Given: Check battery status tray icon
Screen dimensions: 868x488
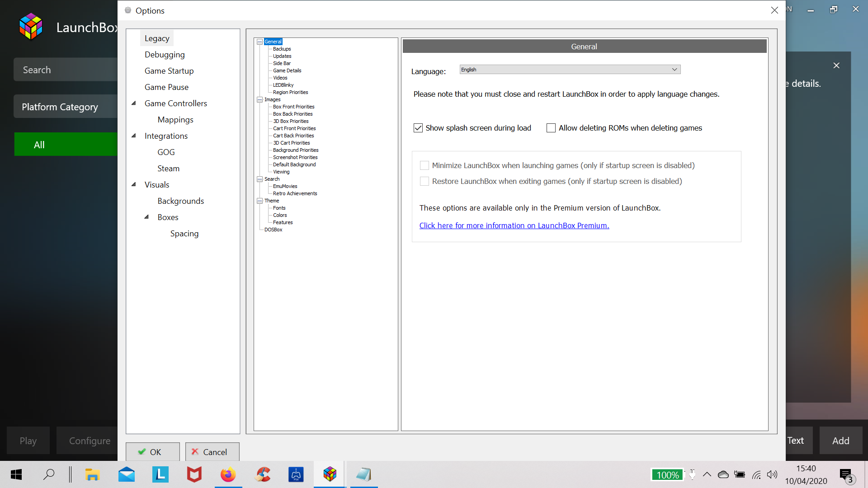Looking at the screenshot, I should 740,474.
